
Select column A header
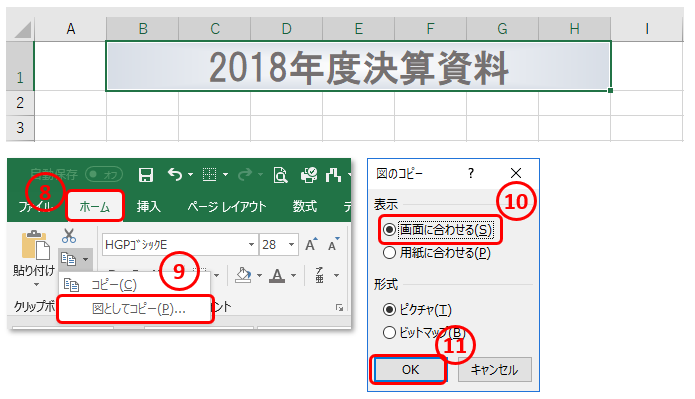click(x=70, y=29)
